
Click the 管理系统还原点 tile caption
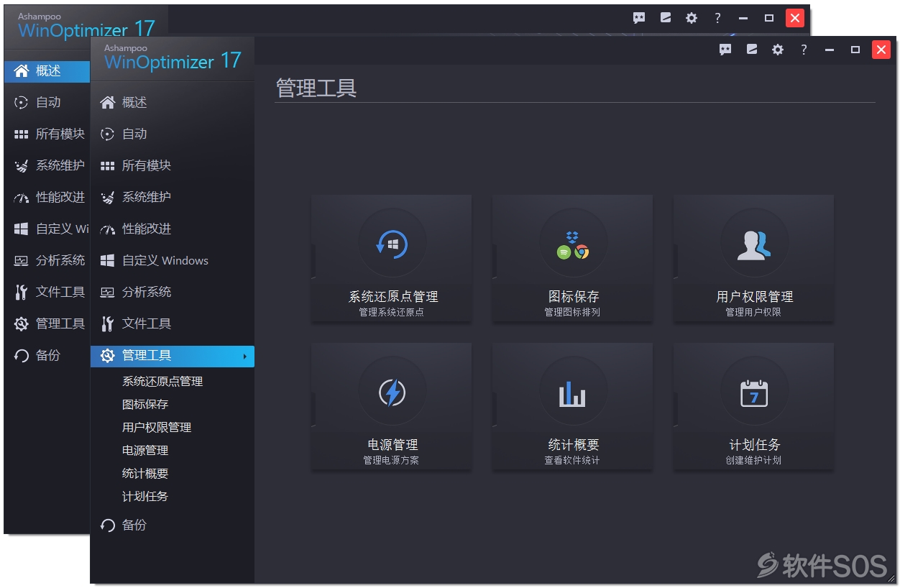coord(392,313)
